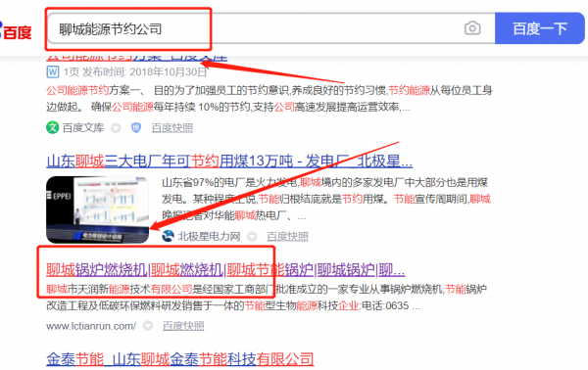Open the 百度文库 source link
The image size is (588, 370).
coord(83,127)
